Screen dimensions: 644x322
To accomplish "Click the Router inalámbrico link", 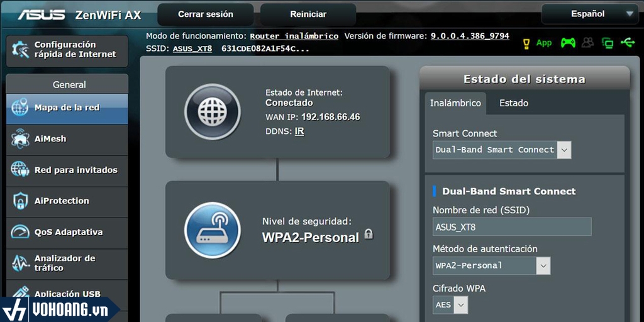I will [x=294, y=36].
